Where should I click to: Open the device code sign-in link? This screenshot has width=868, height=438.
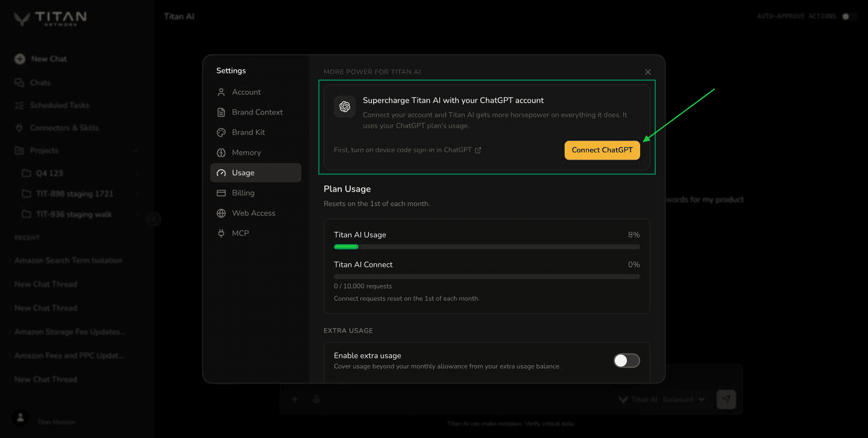[x=407, y=150]
